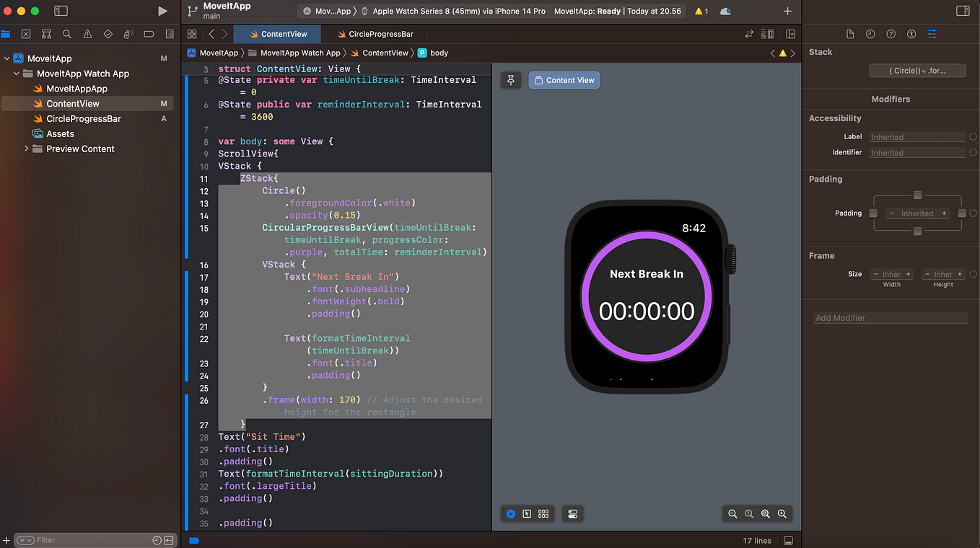Open the File inspector
The width and height of the screenshot is (980, 548).
[850, 33]
